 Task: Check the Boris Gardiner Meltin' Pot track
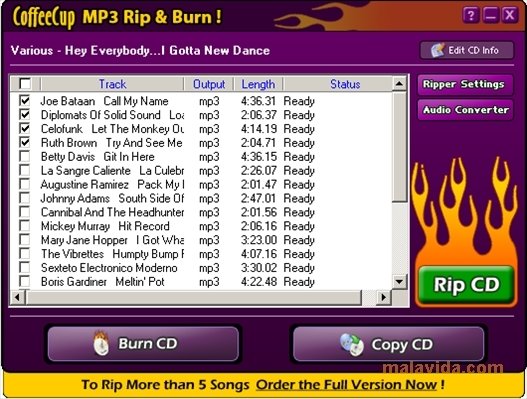25,281
